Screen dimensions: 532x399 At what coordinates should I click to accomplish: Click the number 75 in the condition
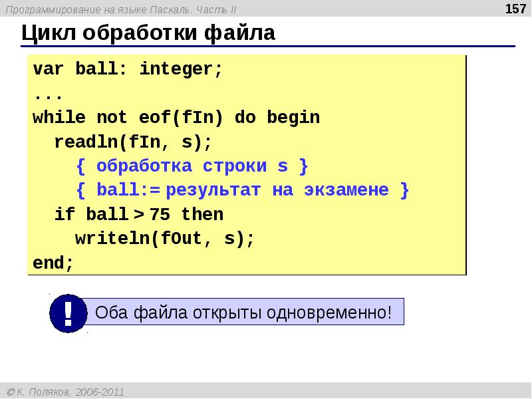pos(160,215)
